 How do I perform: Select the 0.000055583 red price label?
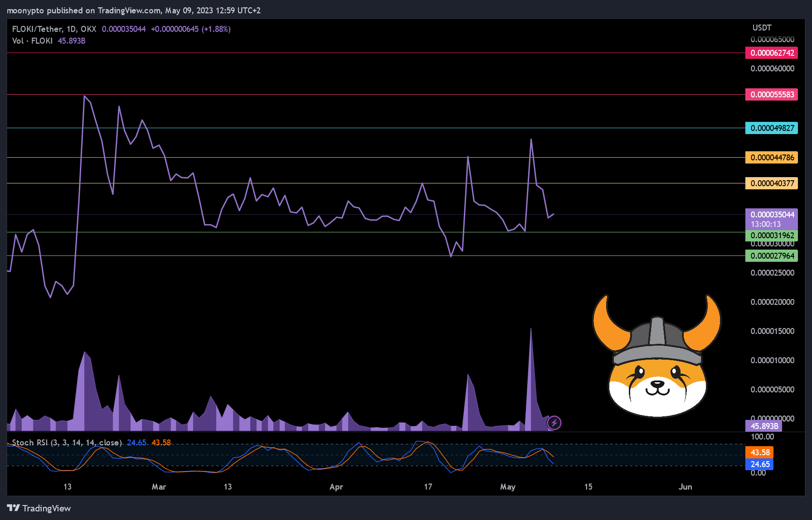[772, 95]
